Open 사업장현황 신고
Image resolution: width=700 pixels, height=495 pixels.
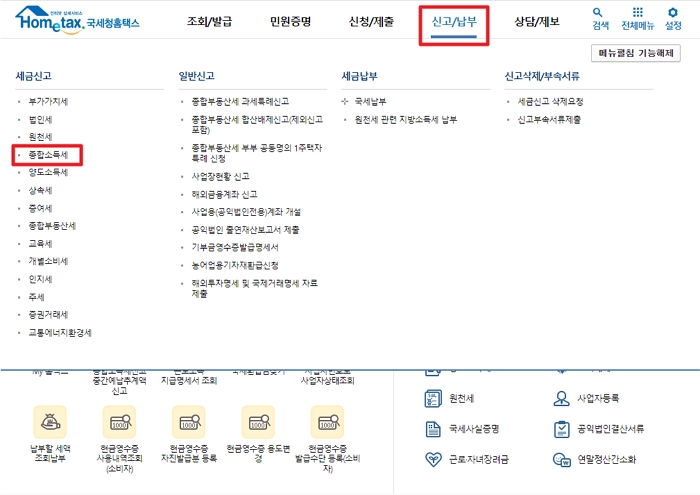coord(220,176)
